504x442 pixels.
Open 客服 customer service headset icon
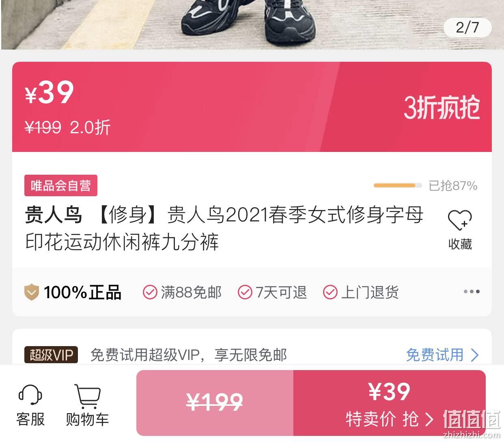pyautogui.click(x=30, y=395)
